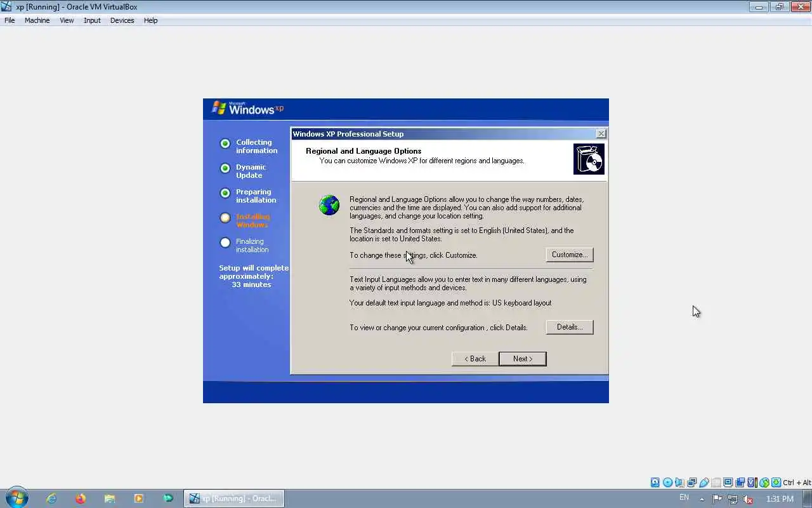
Task: Open the File menu
Action: tap(10, 20)
